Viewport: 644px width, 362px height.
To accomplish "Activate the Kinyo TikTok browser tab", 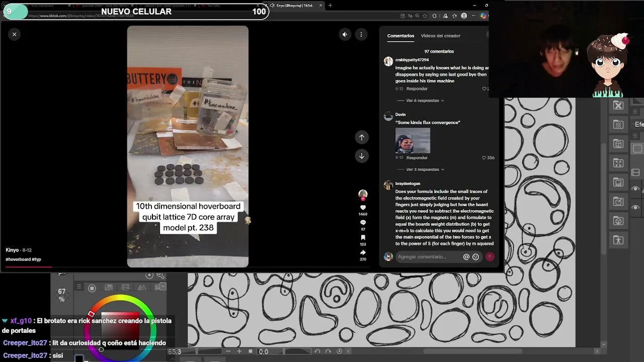I will pyautogui.click(x=295, y=6).
